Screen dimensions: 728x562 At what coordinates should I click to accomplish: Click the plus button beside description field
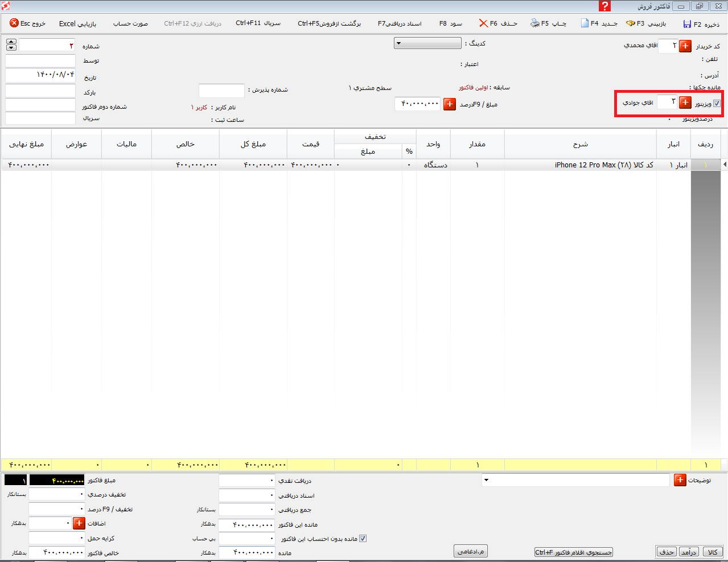pyautogui.click(x=680, y=480)
